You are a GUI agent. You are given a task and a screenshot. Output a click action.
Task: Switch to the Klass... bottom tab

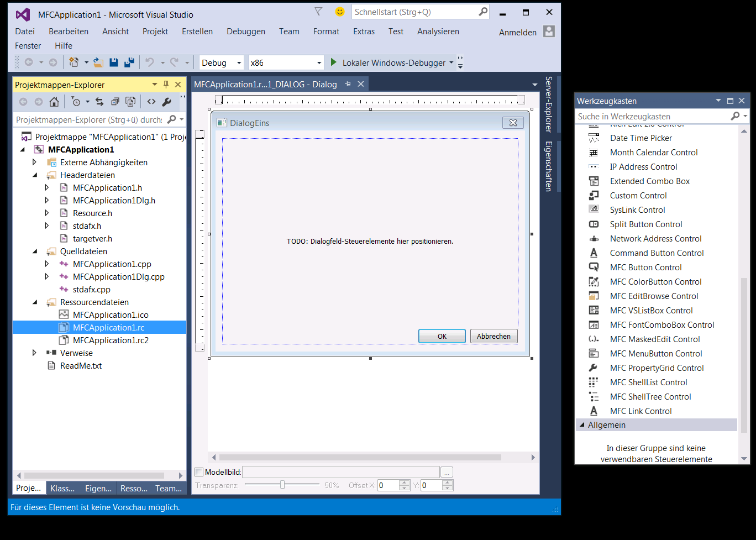62,488
